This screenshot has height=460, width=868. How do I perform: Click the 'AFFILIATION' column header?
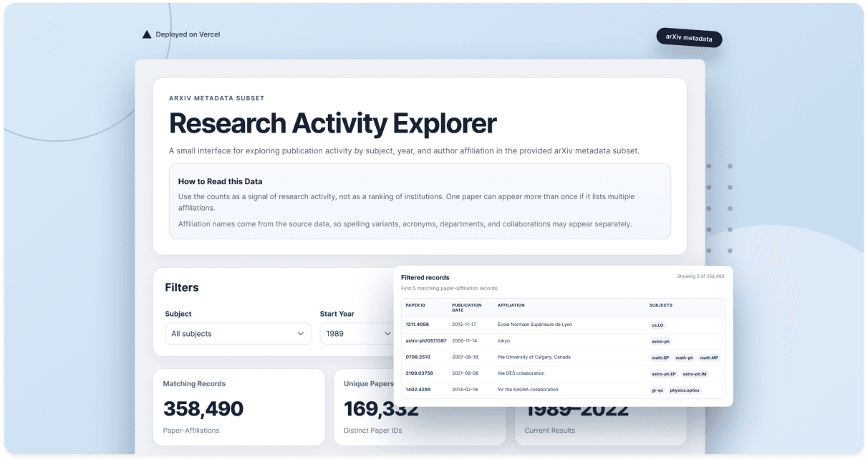[511, 305]
